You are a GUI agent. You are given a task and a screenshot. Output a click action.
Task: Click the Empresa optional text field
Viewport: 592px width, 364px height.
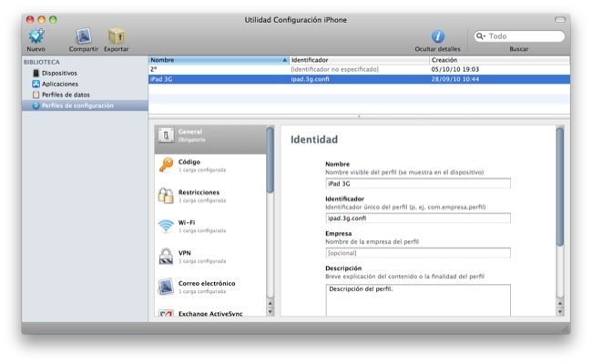418,253
